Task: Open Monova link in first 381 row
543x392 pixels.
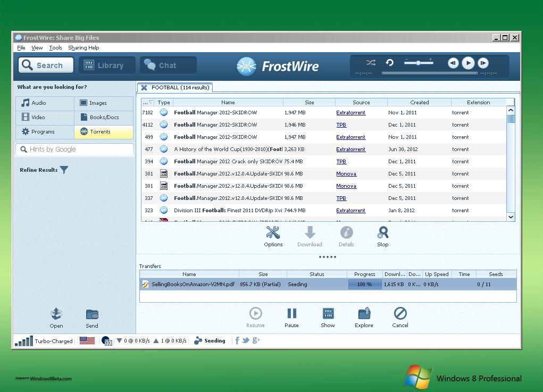Action: [x=346, y=174]
